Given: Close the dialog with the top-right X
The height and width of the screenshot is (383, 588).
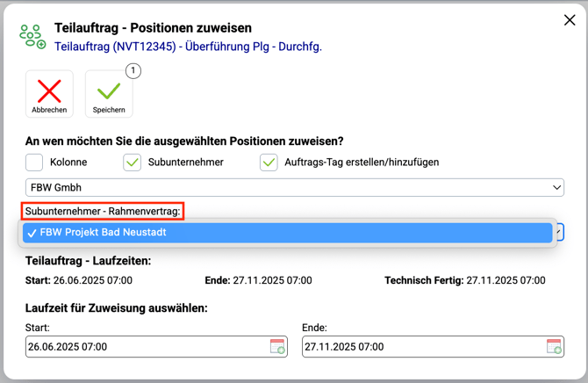Looking at the screenshot, I should coord(569,20).
